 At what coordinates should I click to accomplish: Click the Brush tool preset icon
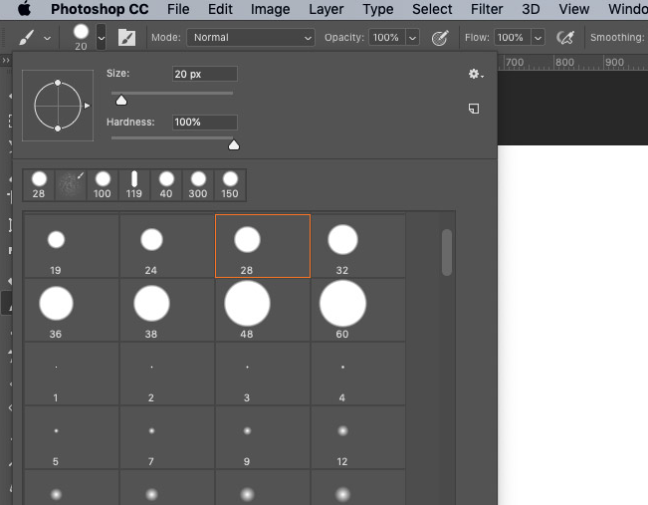pyautogui.click(x=26, y=38)
